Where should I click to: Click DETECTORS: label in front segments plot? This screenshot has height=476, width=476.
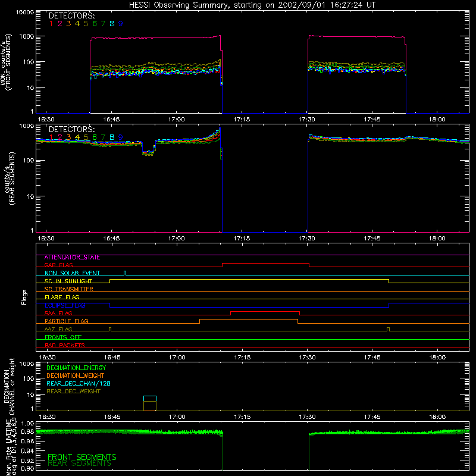[71, 15]
